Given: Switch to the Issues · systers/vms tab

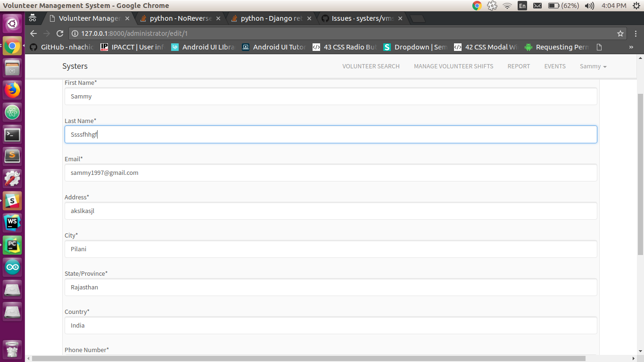Looking at the screenshot, I should pyautogui.click(x=358, y=18).
